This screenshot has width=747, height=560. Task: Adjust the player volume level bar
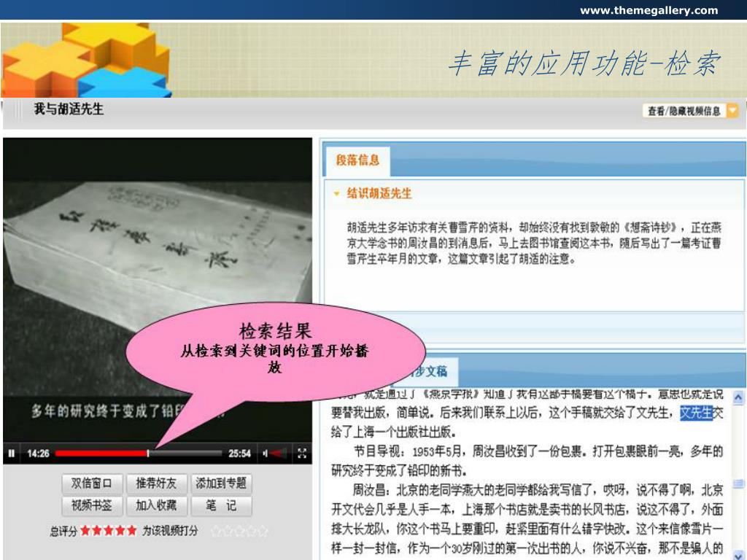279,454
